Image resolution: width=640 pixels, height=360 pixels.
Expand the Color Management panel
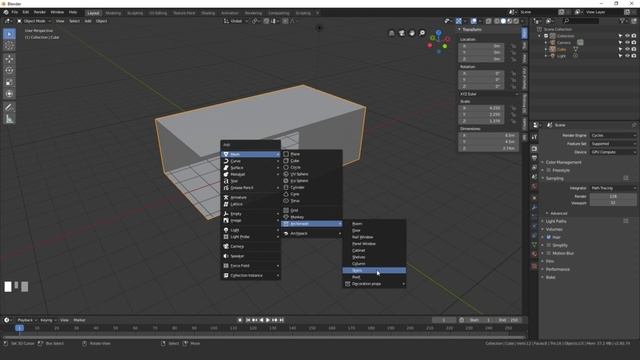click(563, 162)
